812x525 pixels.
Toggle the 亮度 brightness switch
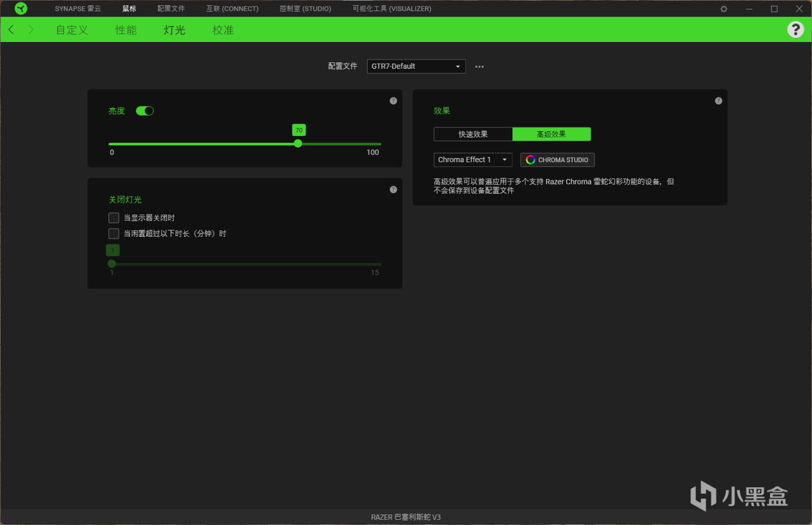tap(145, 111)
